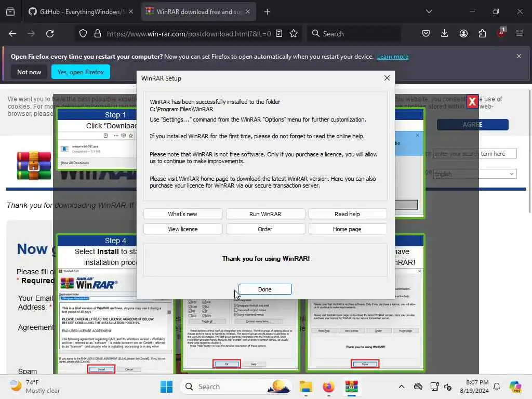Open What's new in WinRAR Setup
This screenshot has width=532, height=399.
click(x=182, y=214)
